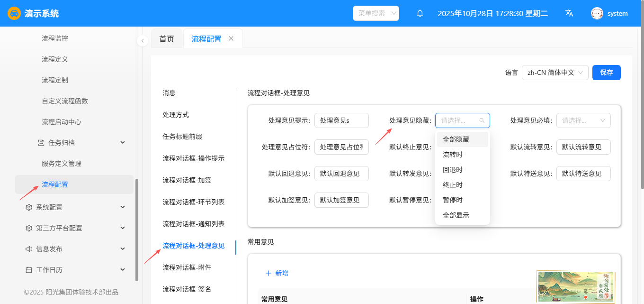Click the notification bell icon

pyautogui.click(x=420, y=14)
